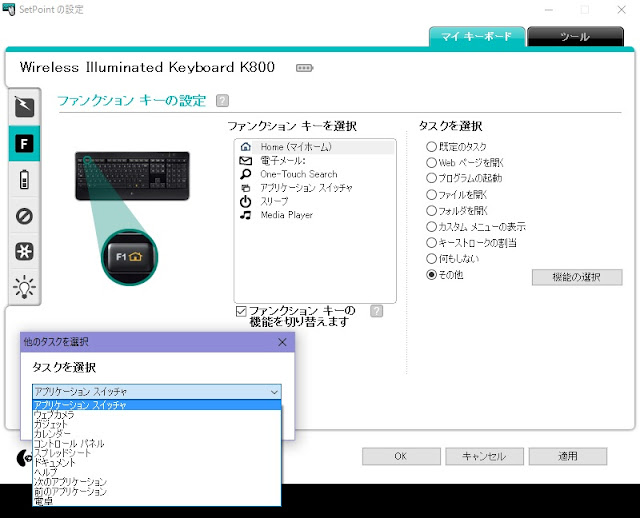Select カスタム メニューの表示 radio button
The height and width of the screenshot is (518, 640).
pyautogui.click(x=431, y=227)
